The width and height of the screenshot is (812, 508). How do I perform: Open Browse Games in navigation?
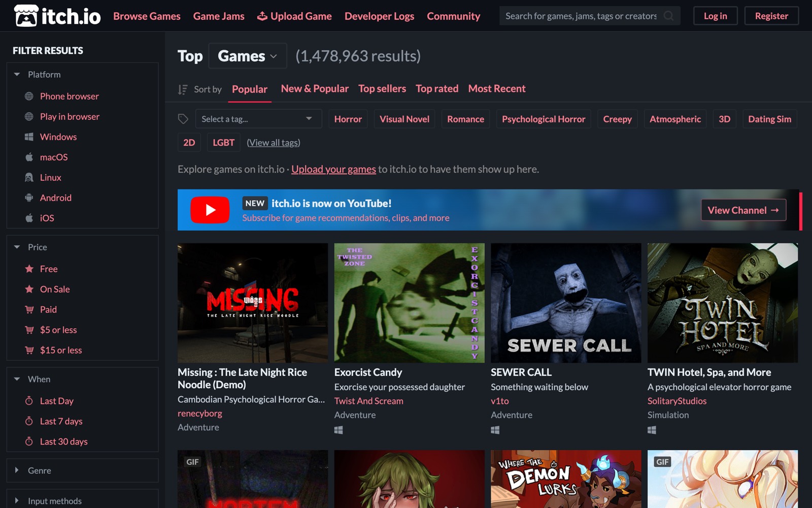147,16
